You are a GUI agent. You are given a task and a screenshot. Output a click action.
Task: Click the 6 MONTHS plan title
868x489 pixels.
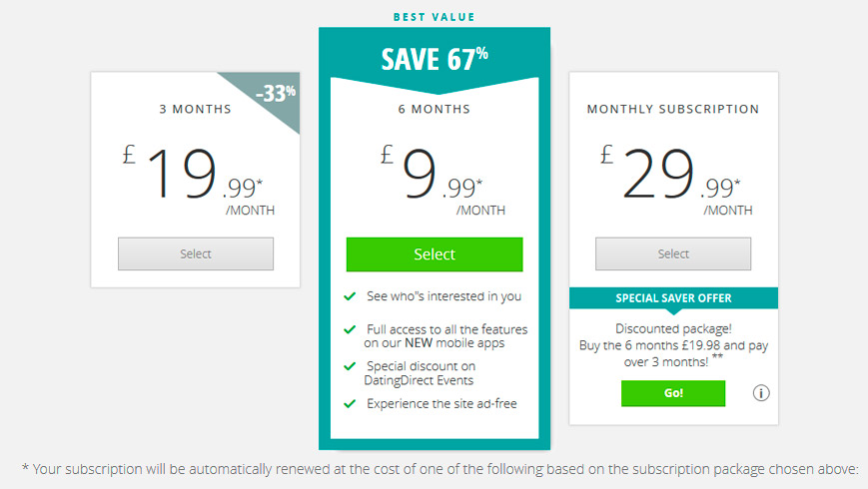click(x=434, y=109)
